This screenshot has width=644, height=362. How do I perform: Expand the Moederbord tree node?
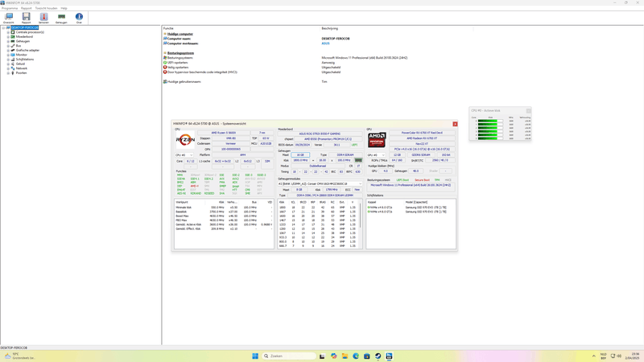(8, 36)
